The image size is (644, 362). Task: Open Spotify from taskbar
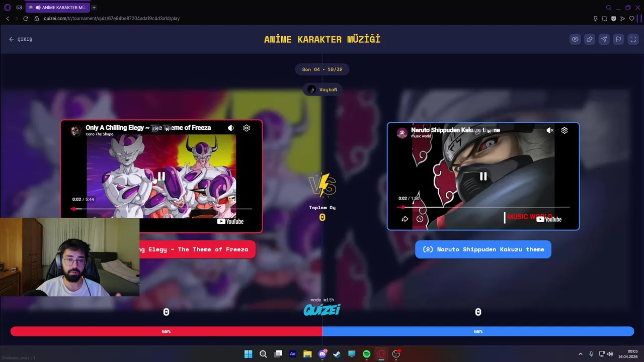tap(366, 354)
